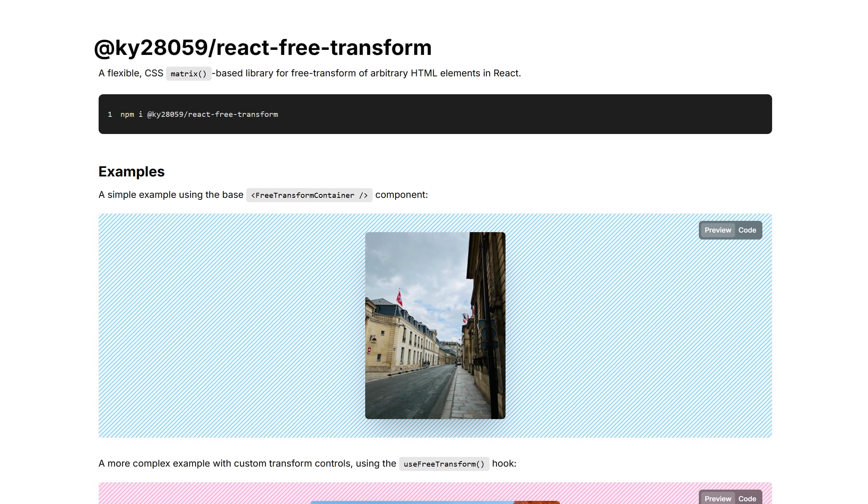Click partially visible image in pink example
This screenshot has width=868, height=504.
[435, 502]
